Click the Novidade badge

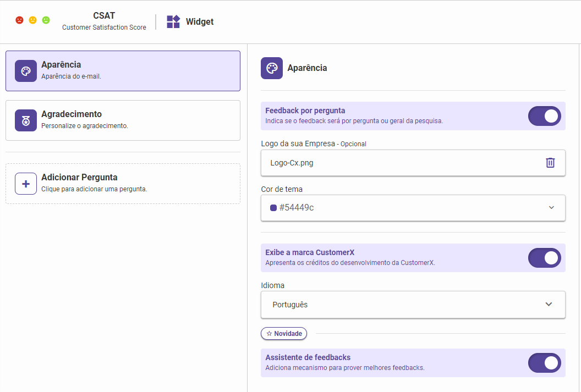pos(284,334)
